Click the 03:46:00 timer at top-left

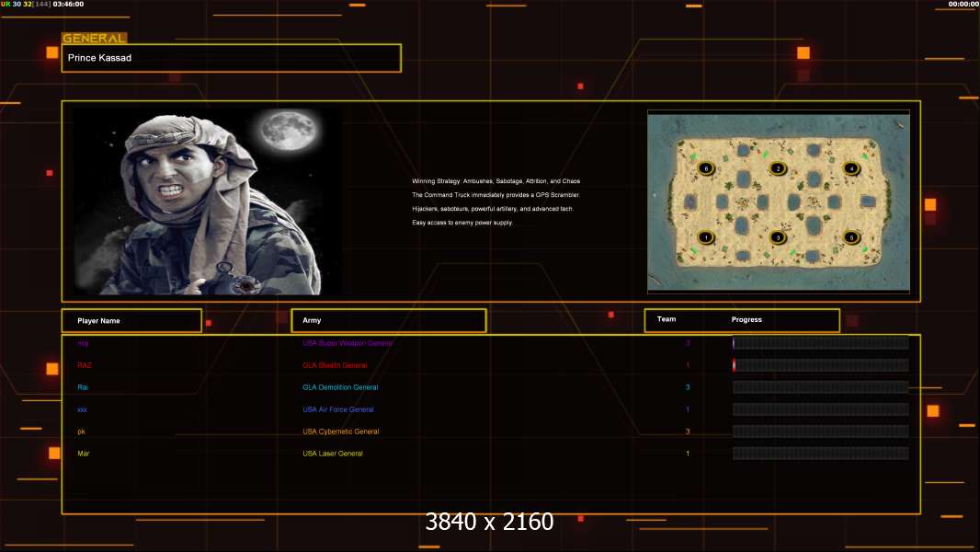(x=69, y=4)
